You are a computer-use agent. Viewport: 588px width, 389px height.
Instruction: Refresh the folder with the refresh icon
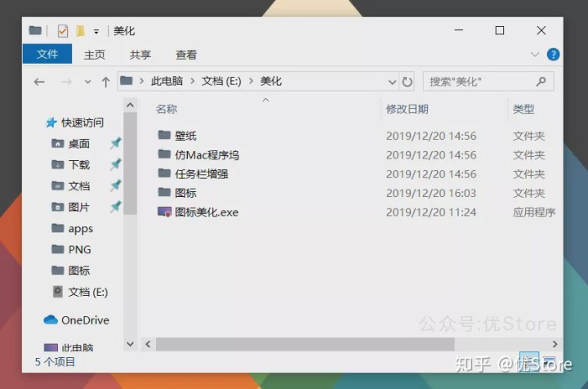coord(408,82)
